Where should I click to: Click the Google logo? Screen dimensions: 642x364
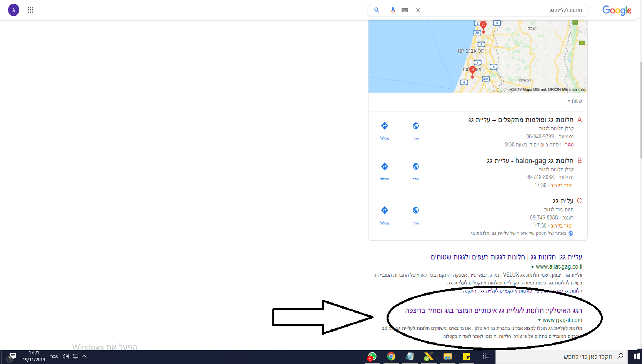point(617,10)
